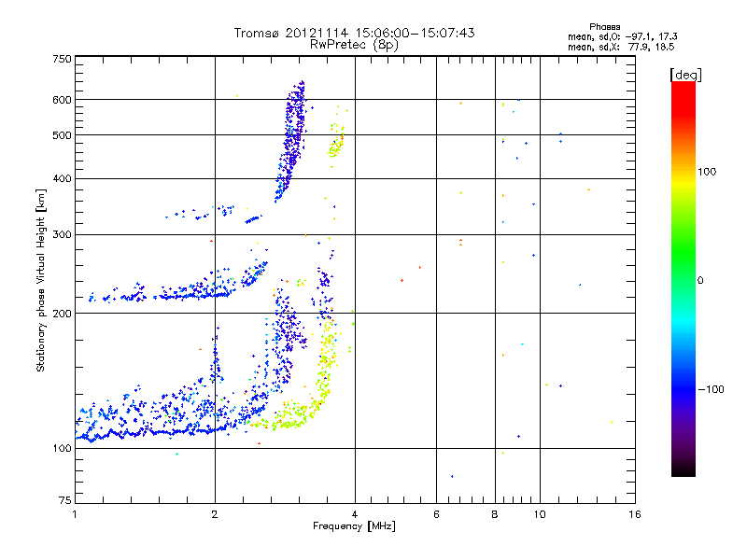Click the y-axis label '75'
Screen dimensions: 747x560
[65, 500]
